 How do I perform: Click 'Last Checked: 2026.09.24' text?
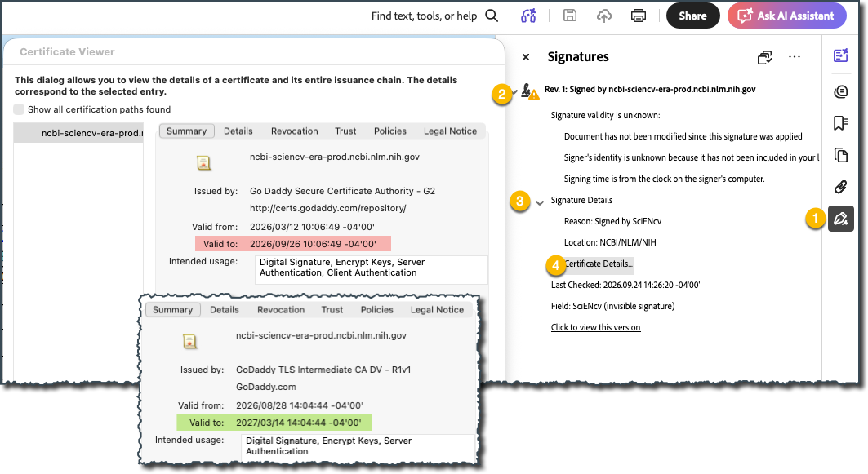(x=625, y=285)
